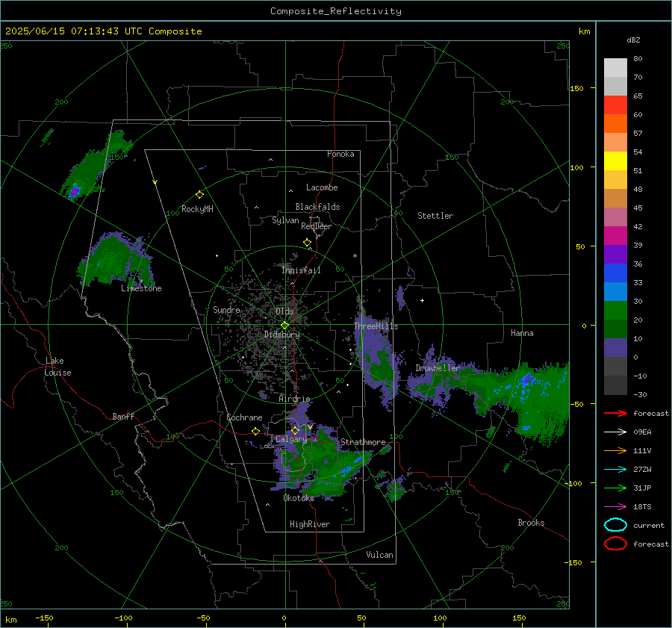Click the Lacombe city label
The height and width of the screenshot is (628, 672).
(x=322, y=187)
